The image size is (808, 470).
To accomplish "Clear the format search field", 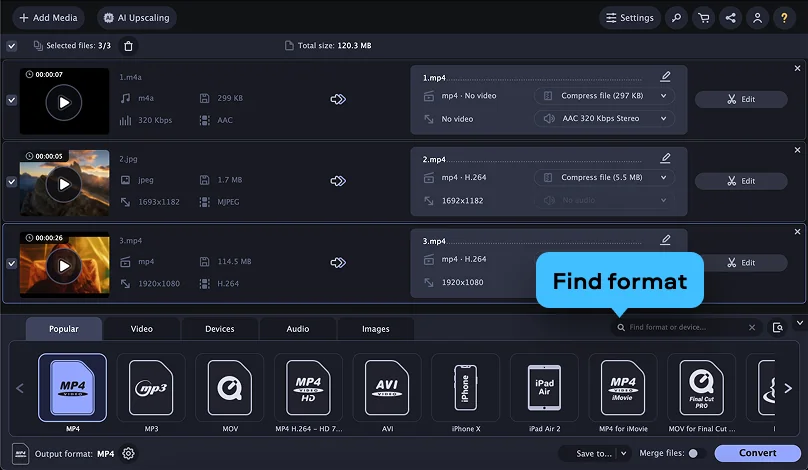I will [752, 327].
